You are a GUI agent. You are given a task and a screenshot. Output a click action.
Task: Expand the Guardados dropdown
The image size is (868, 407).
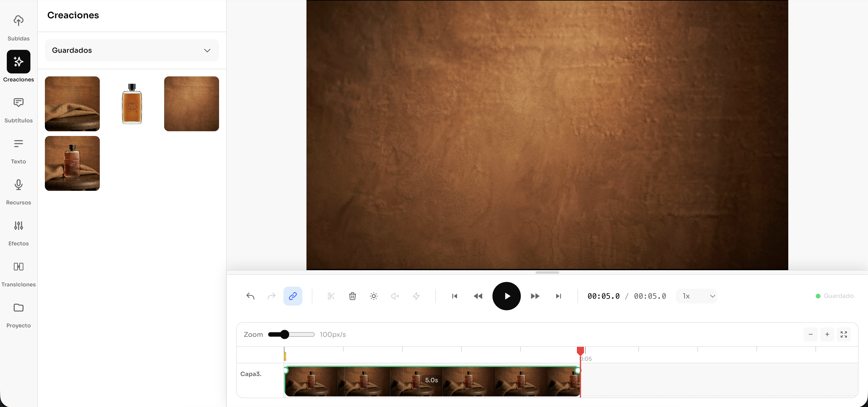pos(132,50)
